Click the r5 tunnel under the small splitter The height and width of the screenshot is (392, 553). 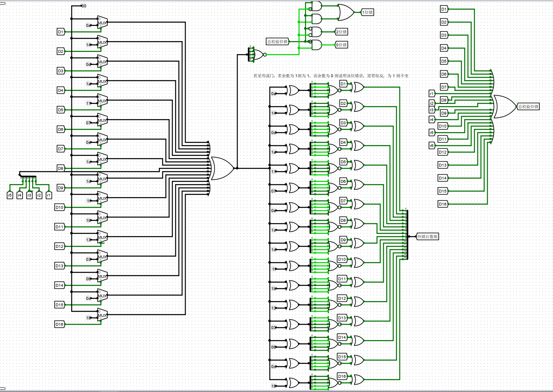[10, 195]
